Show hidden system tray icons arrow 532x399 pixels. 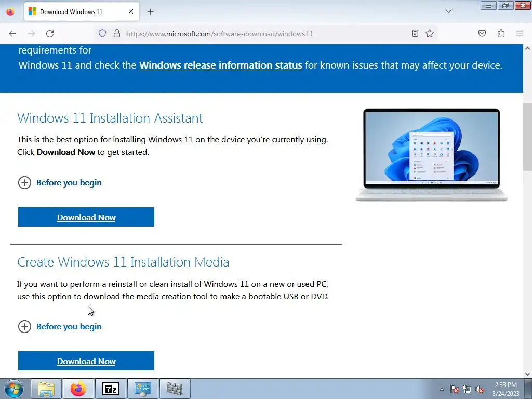[x=442, y=389]
